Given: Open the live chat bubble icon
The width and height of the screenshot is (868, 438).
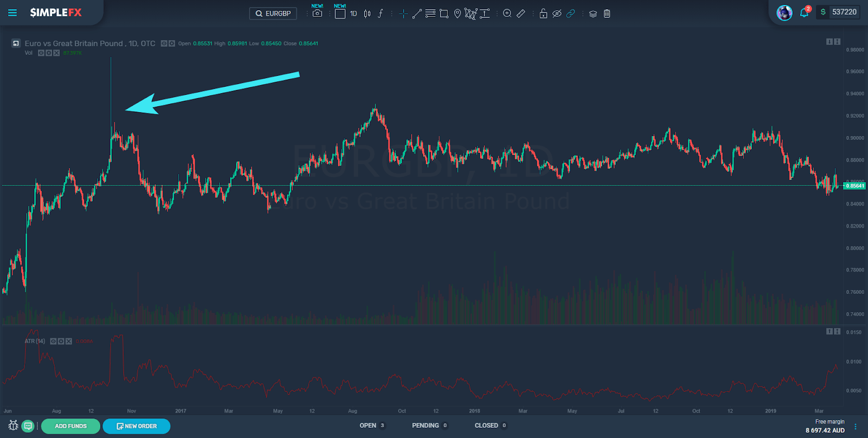Looking at the screenshot, I should pos(28,426).
